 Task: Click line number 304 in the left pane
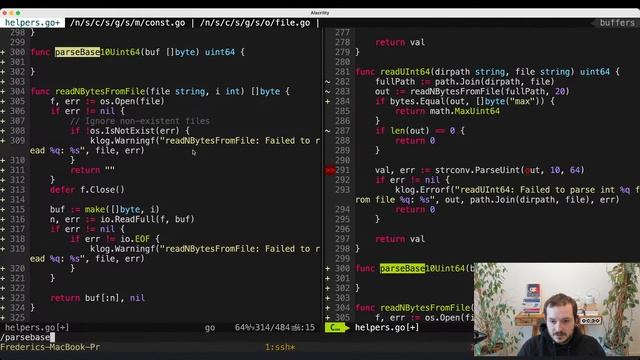click(x=18, y=91)
